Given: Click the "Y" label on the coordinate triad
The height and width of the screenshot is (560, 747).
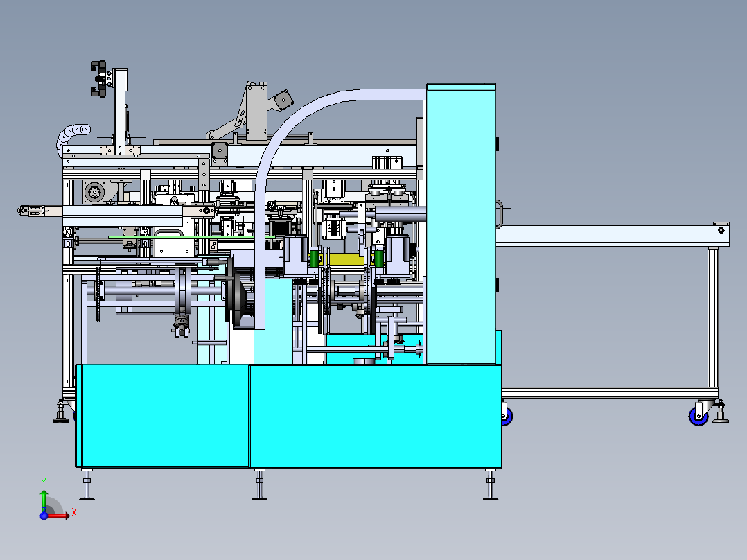Looking at the screenshot, I should pyautogui.click(x=44, y=483).
